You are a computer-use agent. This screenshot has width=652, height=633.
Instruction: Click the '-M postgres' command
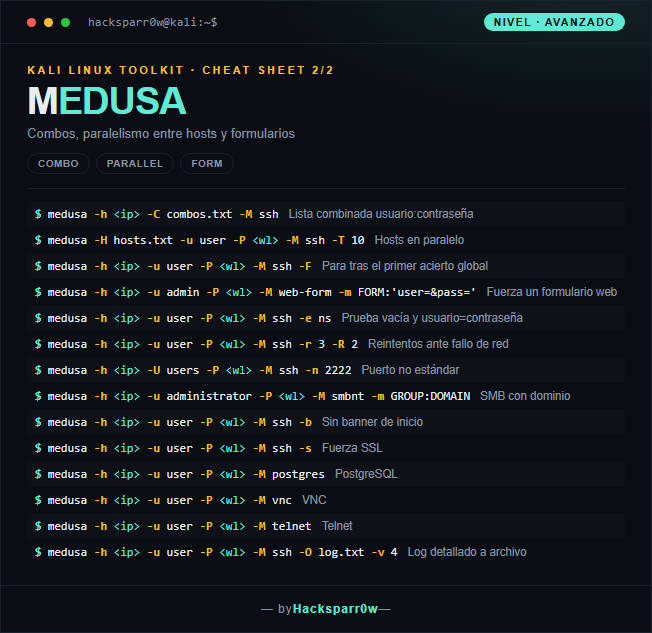[180, 474]
